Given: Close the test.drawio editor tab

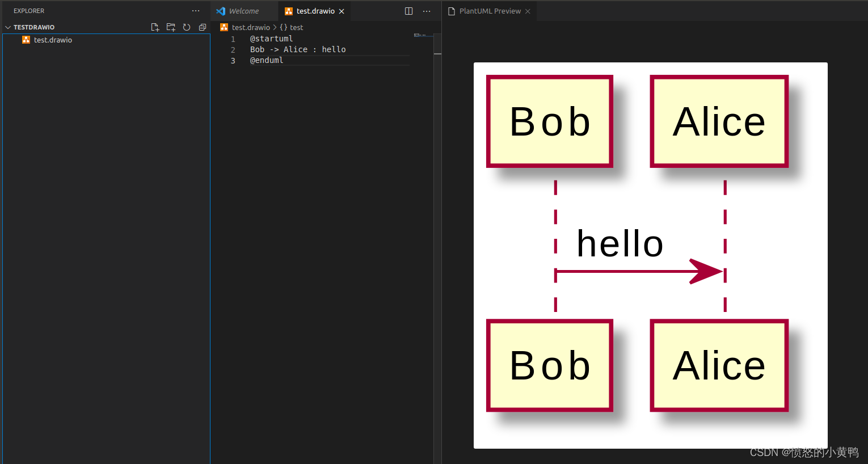Looking at the screenshot, I should point(341,10).
